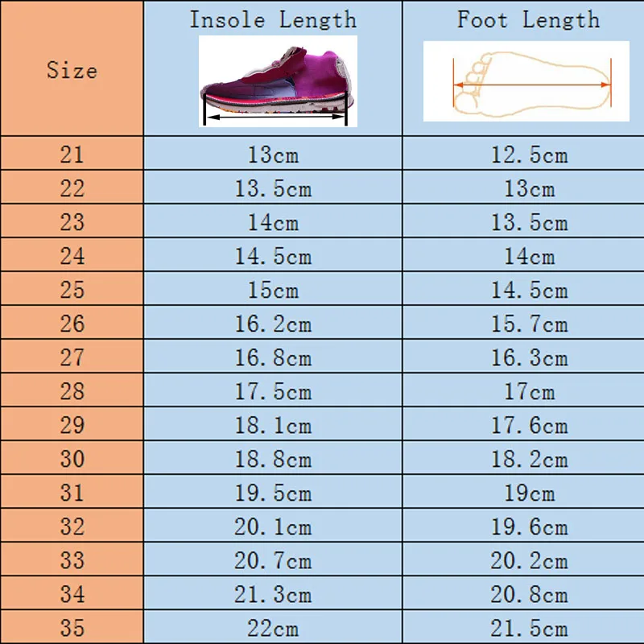Click the Size column header
644x644 pixels.
coord(72,70)
